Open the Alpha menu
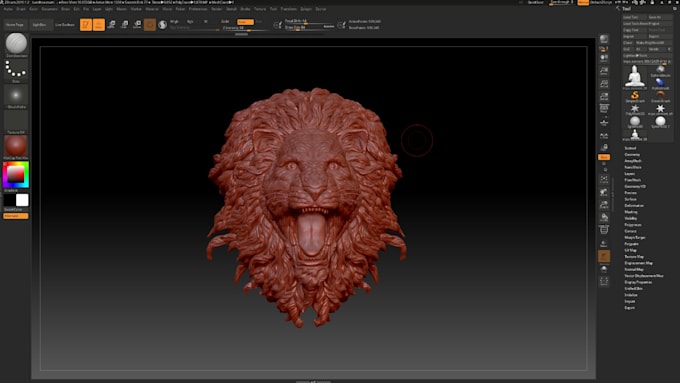 [x=8, y=9]
